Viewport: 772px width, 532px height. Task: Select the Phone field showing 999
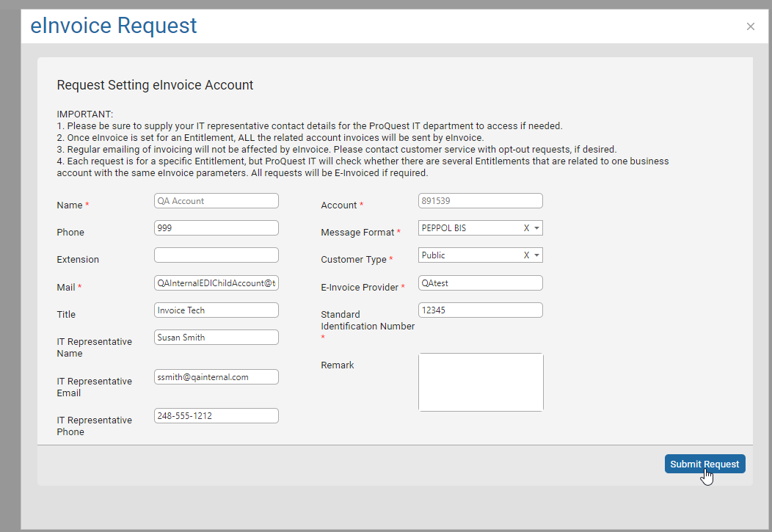point(216,227)
